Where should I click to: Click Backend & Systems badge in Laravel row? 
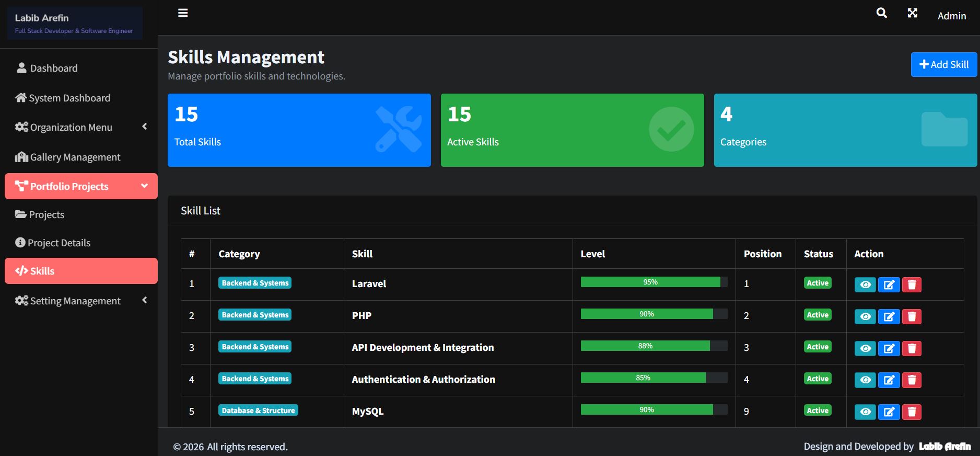(x=255, y=283)
